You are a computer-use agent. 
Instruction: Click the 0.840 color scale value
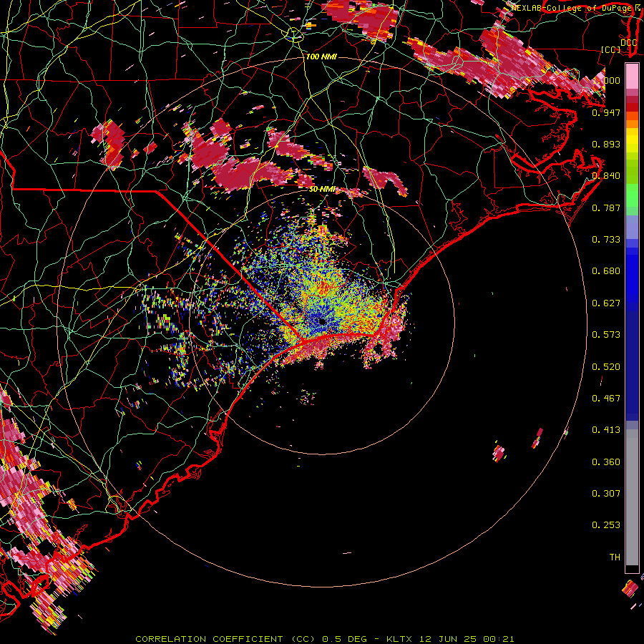[606, 175]
